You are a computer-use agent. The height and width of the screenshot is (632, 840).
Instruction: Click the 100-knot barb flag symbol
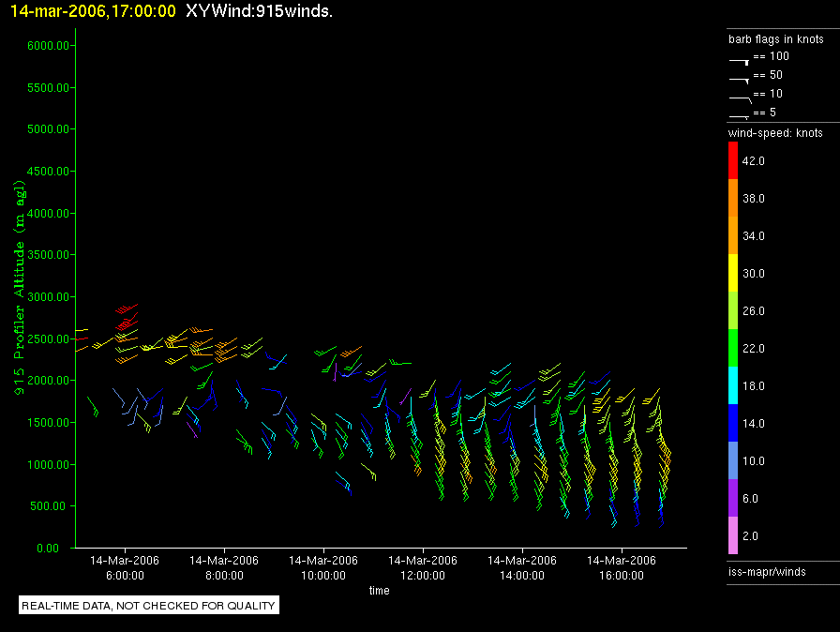coord(740,58)
